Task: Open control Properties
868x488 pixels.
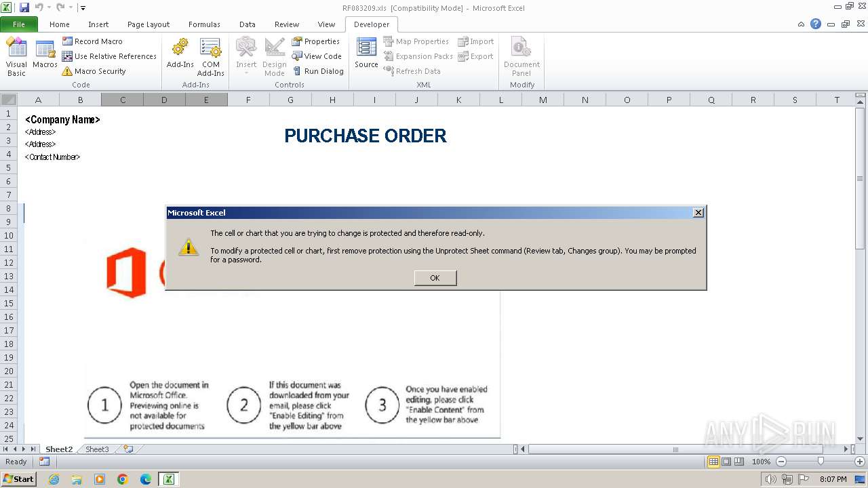Action: 316,41
